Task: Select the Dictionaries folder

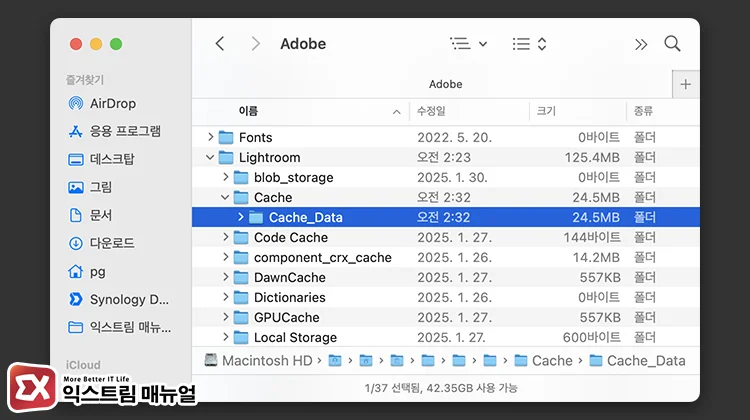Action: [445, 298]
